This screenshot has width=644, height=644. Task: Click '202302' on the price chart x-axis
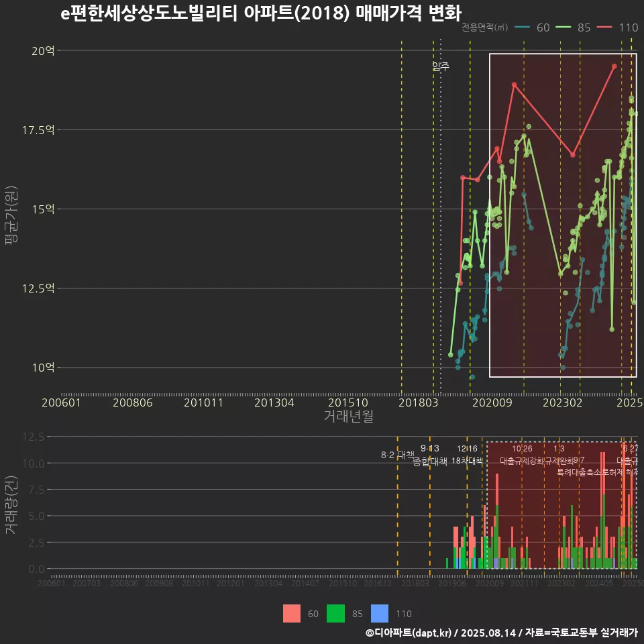563,402
